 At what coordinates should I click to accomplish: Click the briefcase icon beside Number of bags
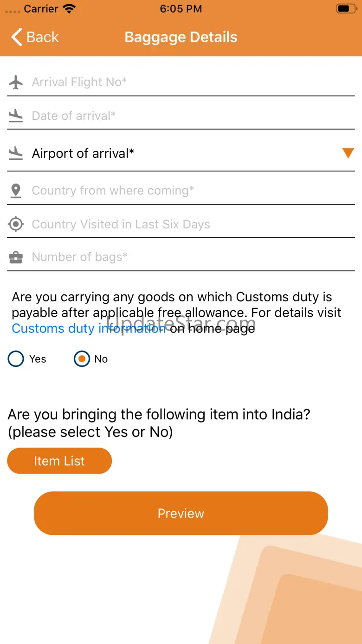click(x=16, y=257)
